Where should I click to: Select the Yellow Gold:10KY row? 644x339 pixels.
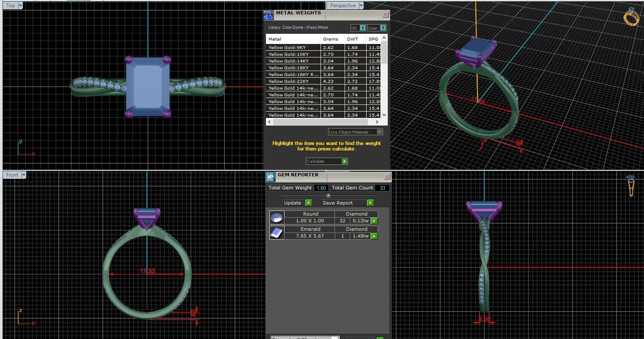(x=323, y=54)
